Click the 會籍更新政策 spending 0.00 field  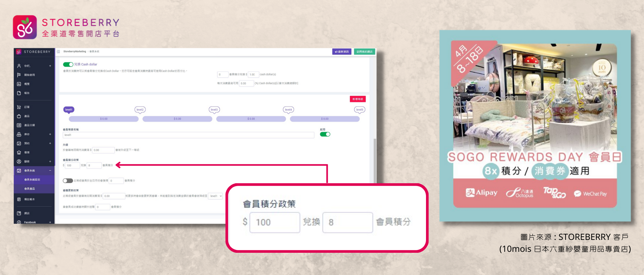click(x=114, y=196)
